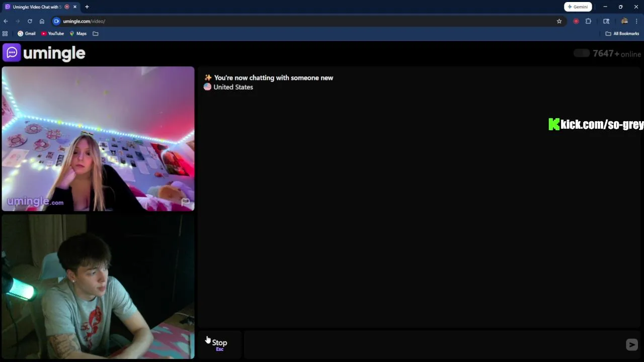This screenshot has width=644, height=362.
Task: Reload the current page
Action: pos(30,21)
